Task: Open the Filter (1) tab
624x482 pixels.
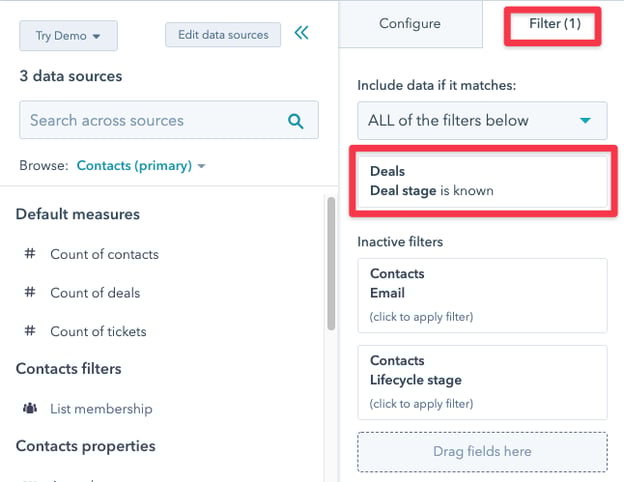Action: [x=552, y=24]
